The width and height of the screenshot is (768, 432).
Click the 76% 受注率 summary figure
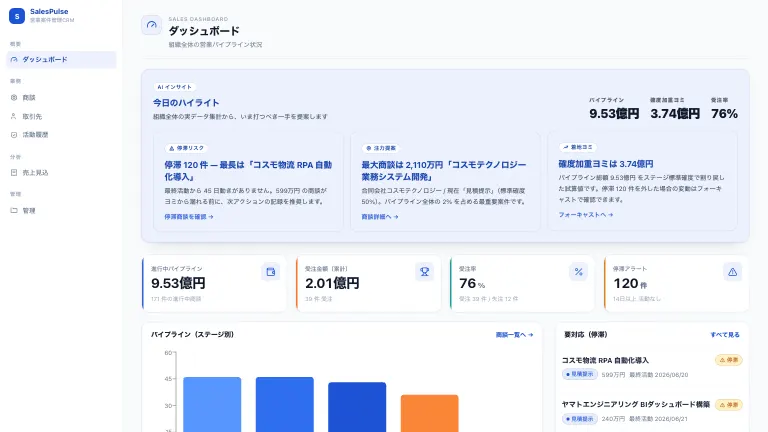tap(724, 114)
